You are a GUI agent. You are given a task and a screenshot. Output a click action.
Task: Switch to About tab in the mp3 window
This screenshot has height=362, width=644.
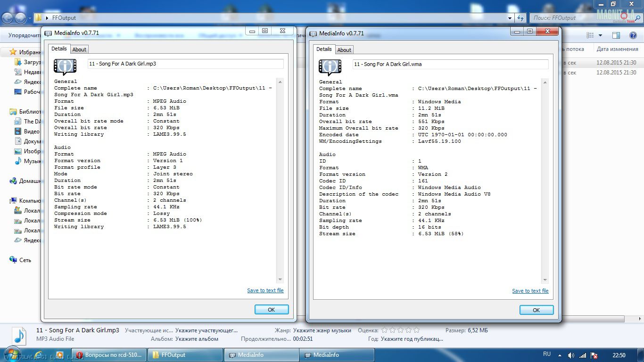tap(79, 49)
